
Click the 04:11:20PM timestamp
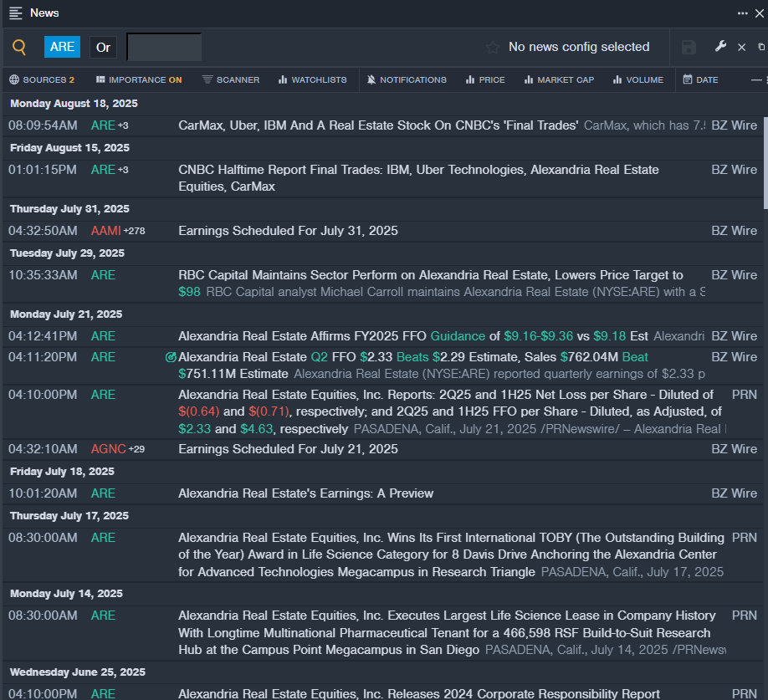pyautogui.click(x=43, y=357)
